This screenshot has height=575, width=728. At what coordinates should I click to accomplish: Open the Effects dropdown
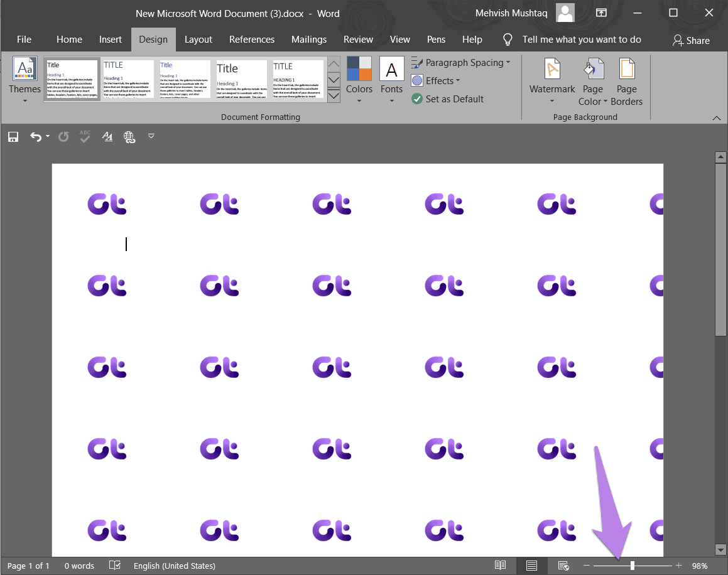click(x=436, y=81)
